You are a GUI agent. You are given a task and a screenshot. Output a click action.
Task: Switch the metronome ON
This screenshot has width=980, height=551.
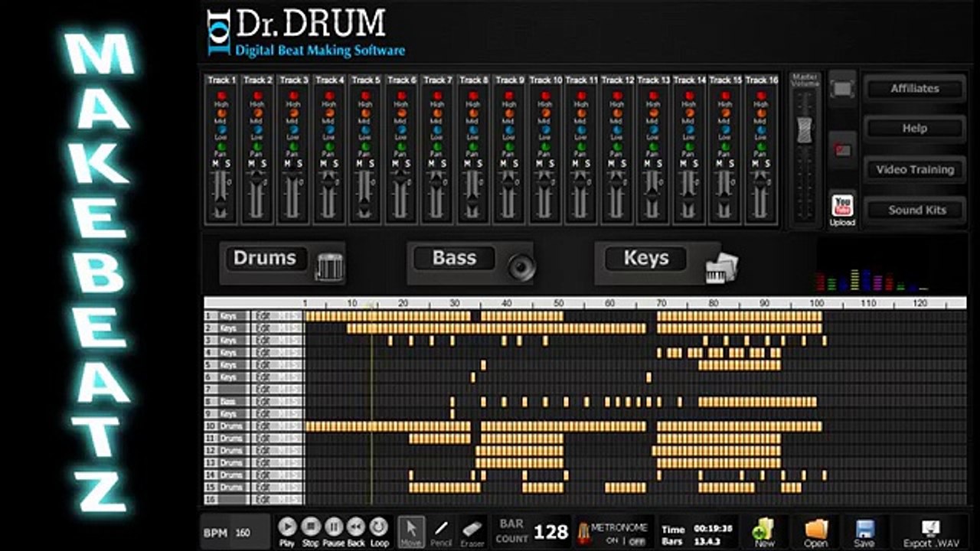(612, 540)
